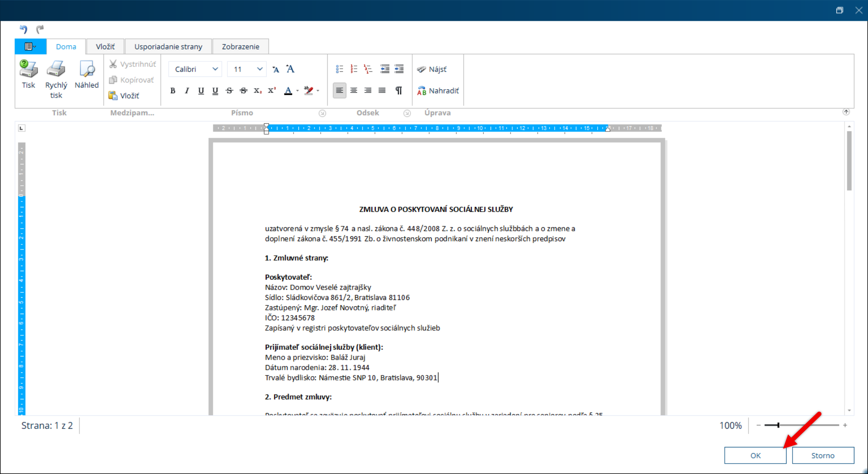Collapse the ribbon with the up arrow
The height and width of the screenshot is (474, 868).
coord(846,112)
